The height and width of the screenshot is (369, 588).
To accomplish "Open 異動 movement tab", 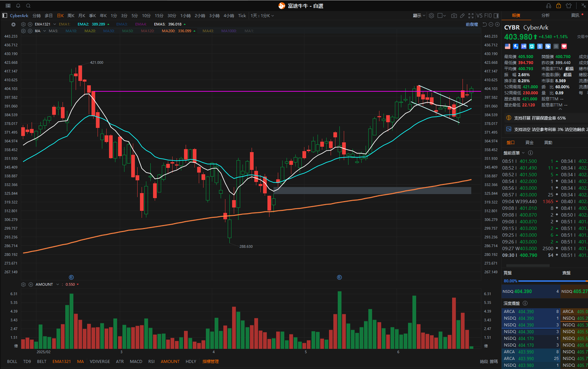I will 548,142.
